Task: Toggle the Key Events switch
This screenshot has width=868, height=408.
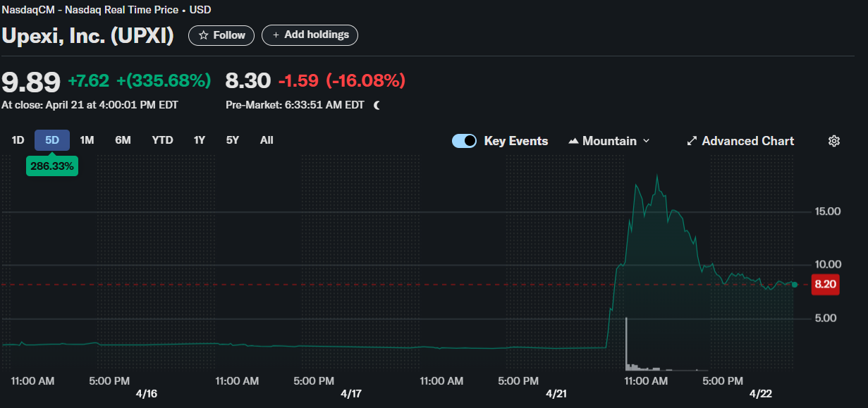Action: (x=465, y=141)
